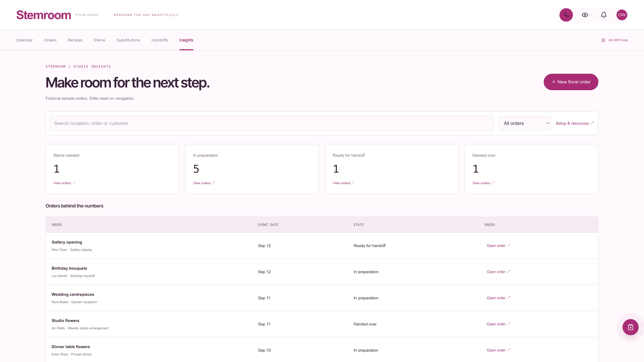Click the State column header
The image size is (644, 362).
[x=358, y=225]
